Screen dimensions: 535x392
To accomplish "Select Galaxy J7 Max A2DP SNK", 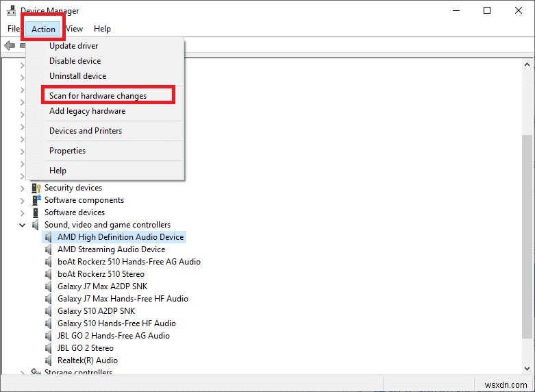I will click(102, 286).
